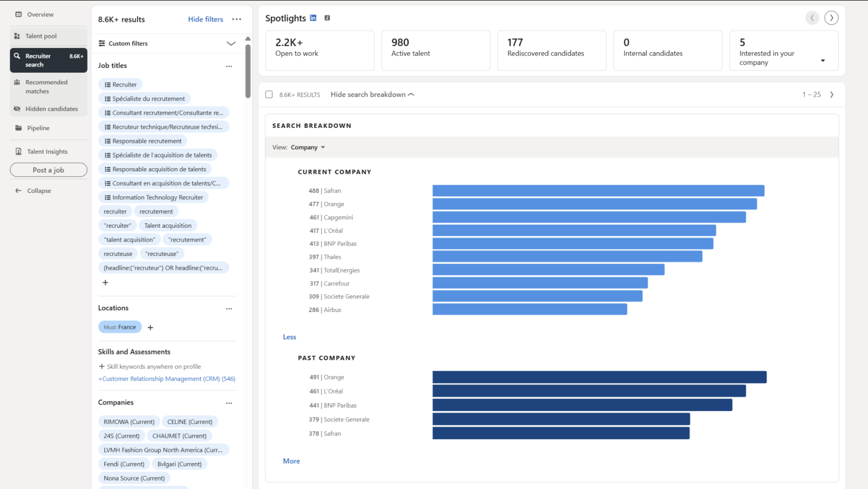868x489 pixels.
Task: Select the Active talent spotlight
Action: click(x=436, y=51)
